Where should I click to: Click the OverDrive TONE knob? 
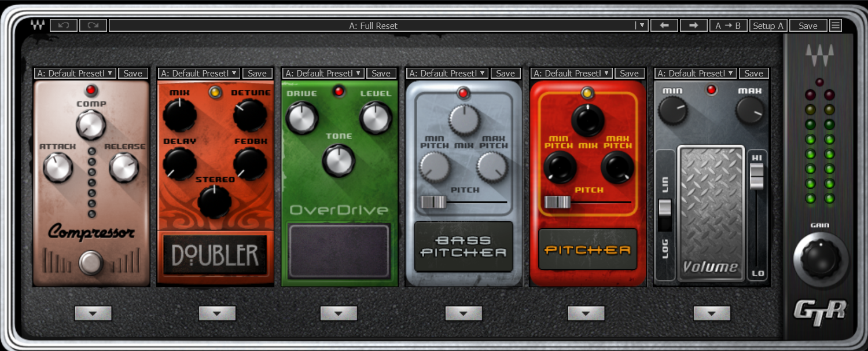point(339,160)
